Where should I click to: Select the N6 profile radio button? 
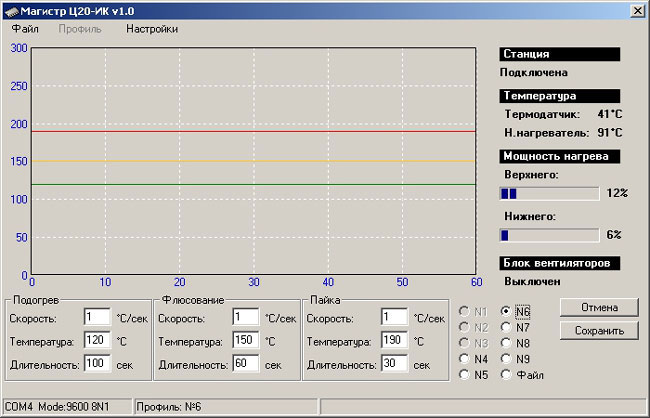pos(506,311)
